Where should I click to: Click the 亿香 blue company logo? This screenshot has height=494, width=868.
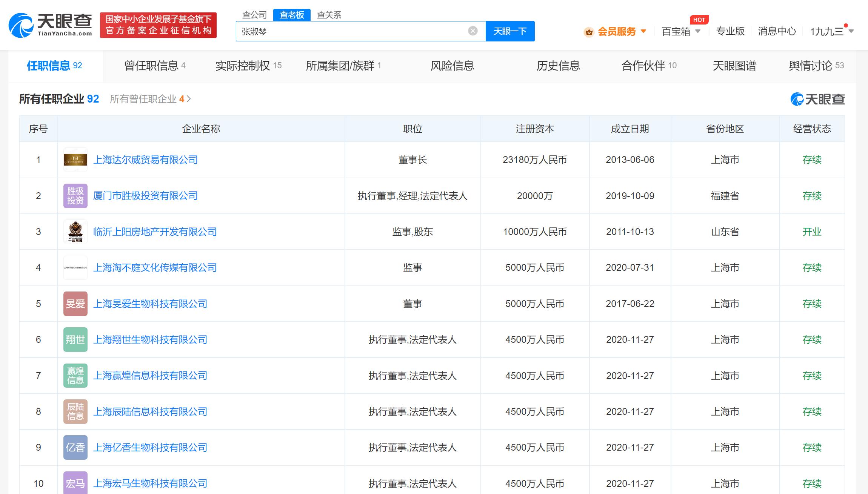tap(75, 447)
